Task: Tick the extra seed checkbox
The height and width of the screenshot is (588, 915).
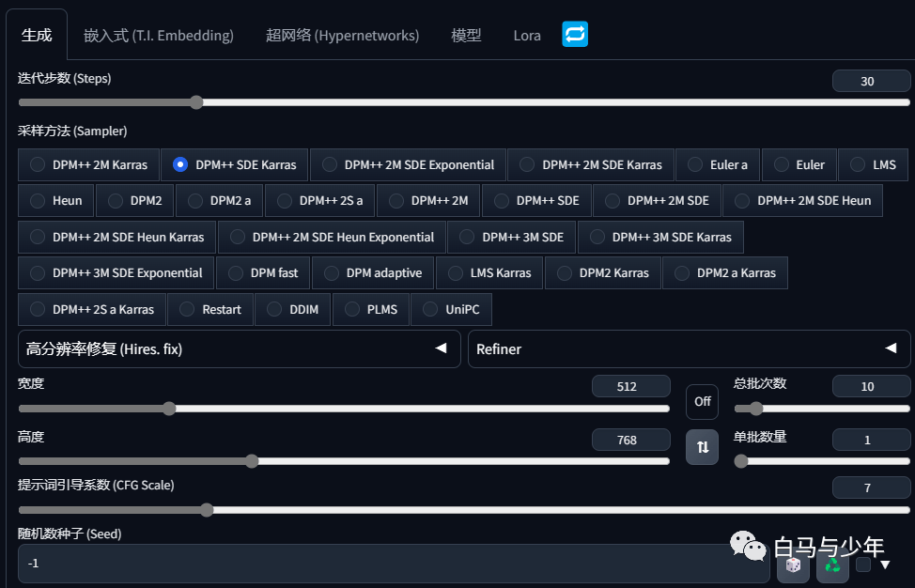Action: point(863,565)
